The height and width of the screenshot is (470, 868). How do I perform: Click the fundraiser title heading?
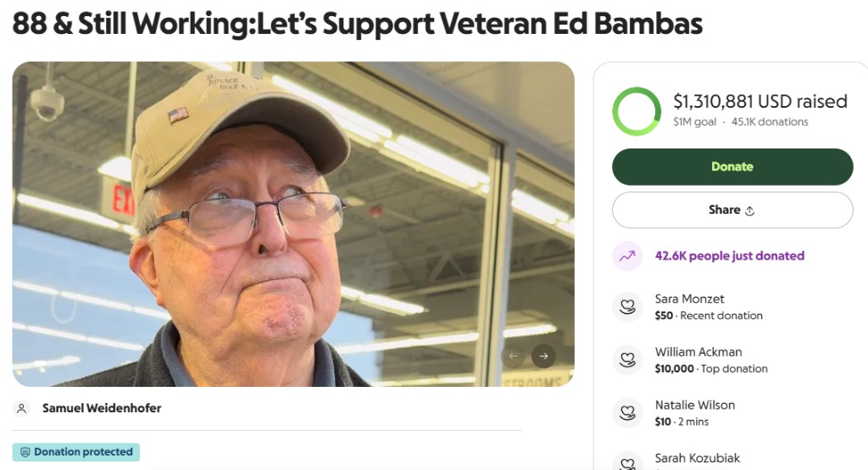[x=358, y=23]
